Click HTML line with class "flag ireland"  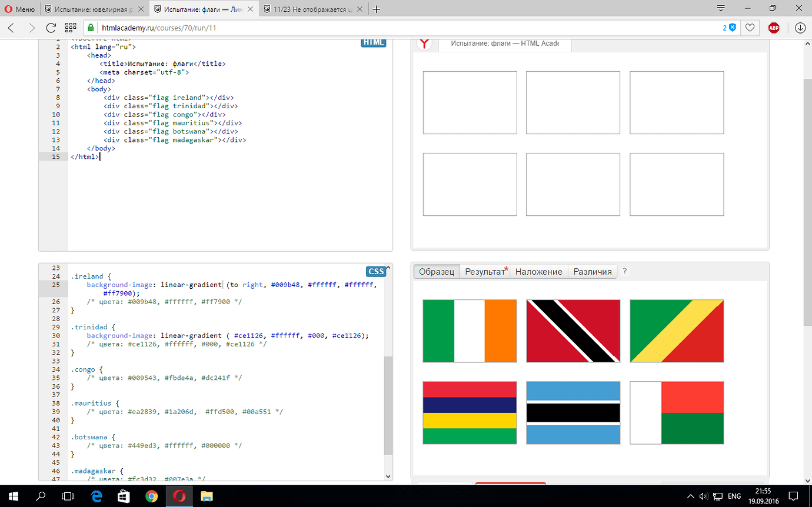tap(169, 98)
